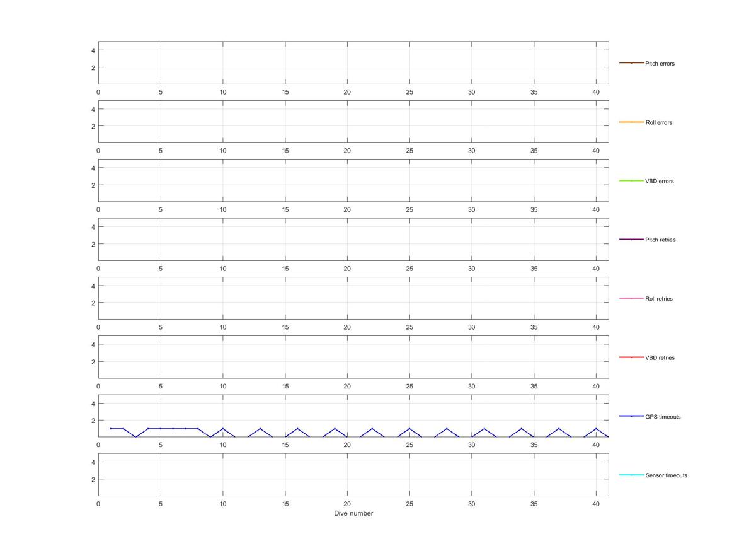756x558 pixels.
Task: Click the Pitch errors legend label
Action: coord(660,64)
